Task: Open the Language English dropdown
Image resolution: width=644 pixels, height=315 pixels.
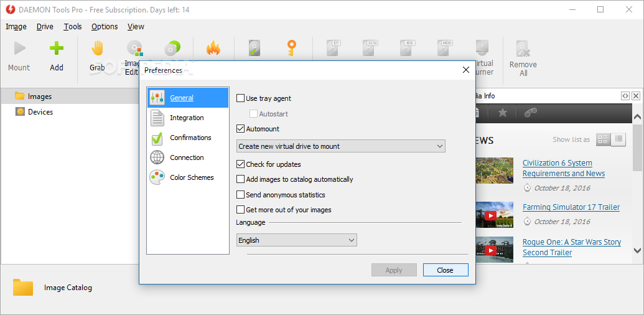Action: 297,240
